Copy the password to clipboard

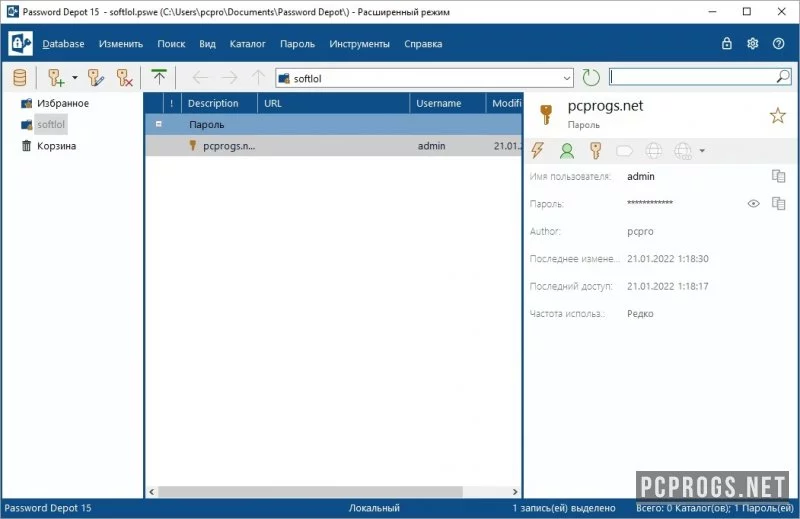[x=778, y=203]
